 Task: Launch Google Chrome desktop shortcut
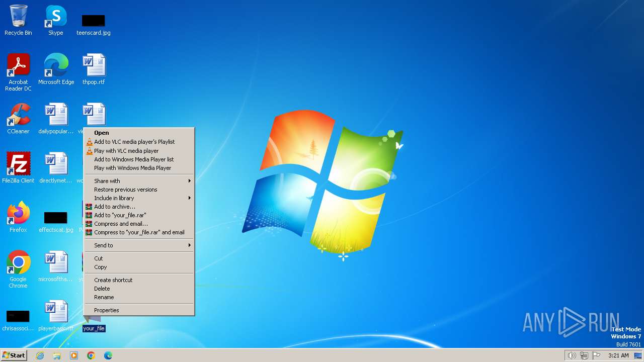[x=18, y=269]
